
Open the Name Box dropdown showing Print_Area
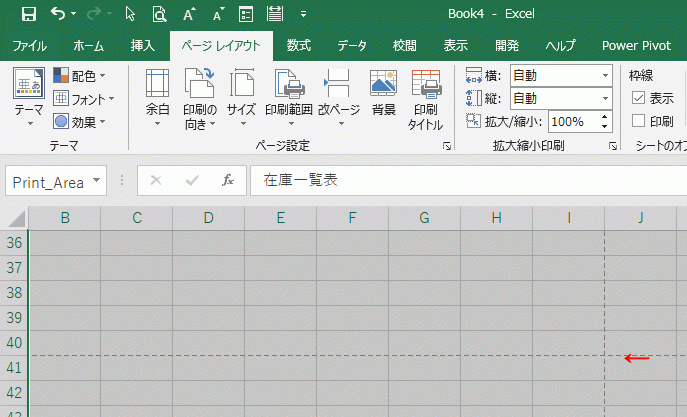pyautogui.click(x=97, y=180)
